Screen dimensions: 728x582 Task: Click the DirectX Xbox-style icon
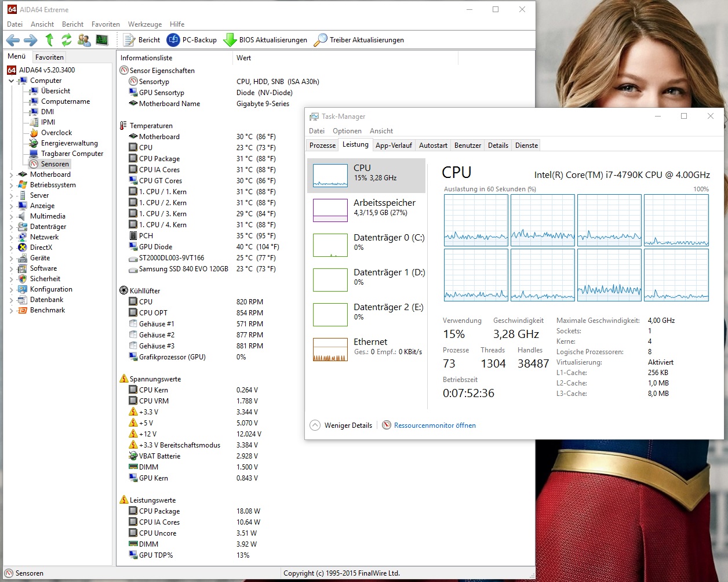(x=23, y=248)
